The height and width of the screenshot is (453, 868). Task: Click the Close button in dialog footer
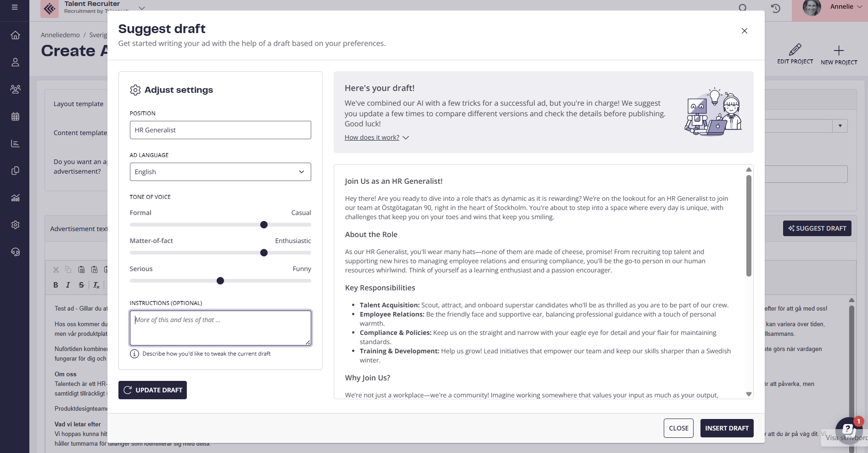(x=678, y=428)
